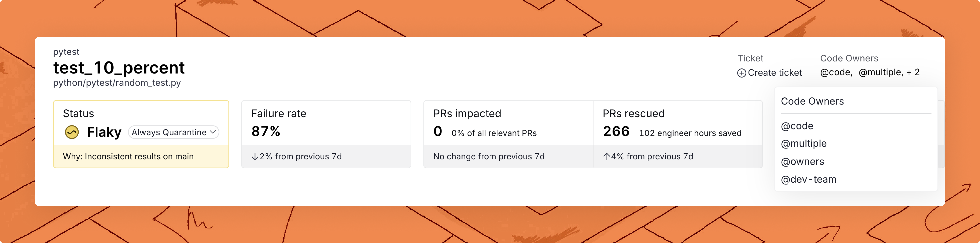Click the Failure rate 87% card
This screenshot has width=980, height=243.
tap(326, 134)
